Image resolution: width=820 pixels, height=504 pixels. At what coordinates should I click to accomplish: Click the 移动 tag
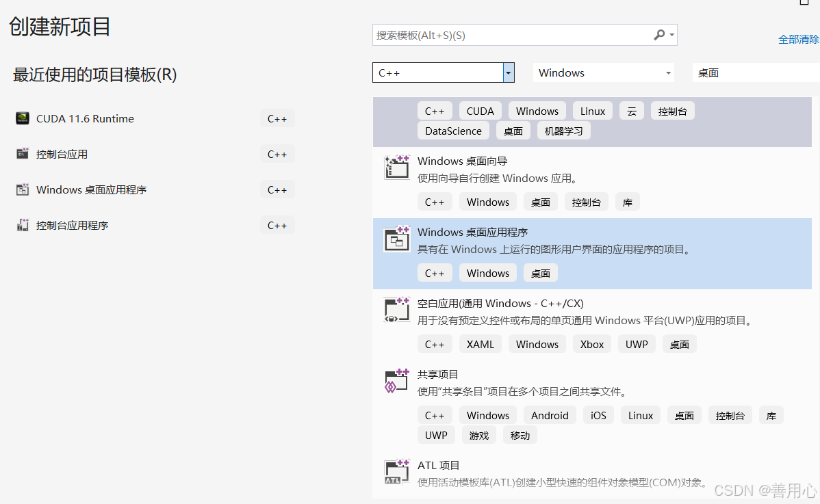[520, 435]
